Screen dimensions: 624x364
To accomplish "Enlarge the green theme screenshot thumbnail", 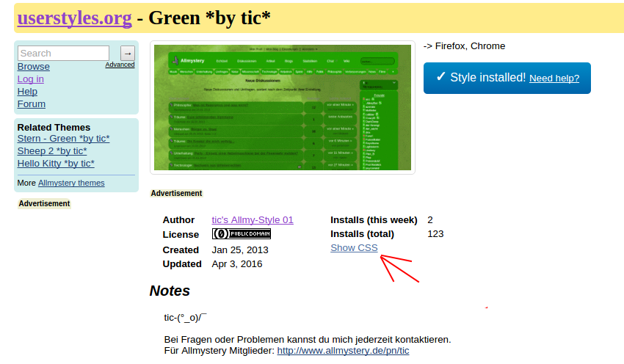I will coord(283,107).
